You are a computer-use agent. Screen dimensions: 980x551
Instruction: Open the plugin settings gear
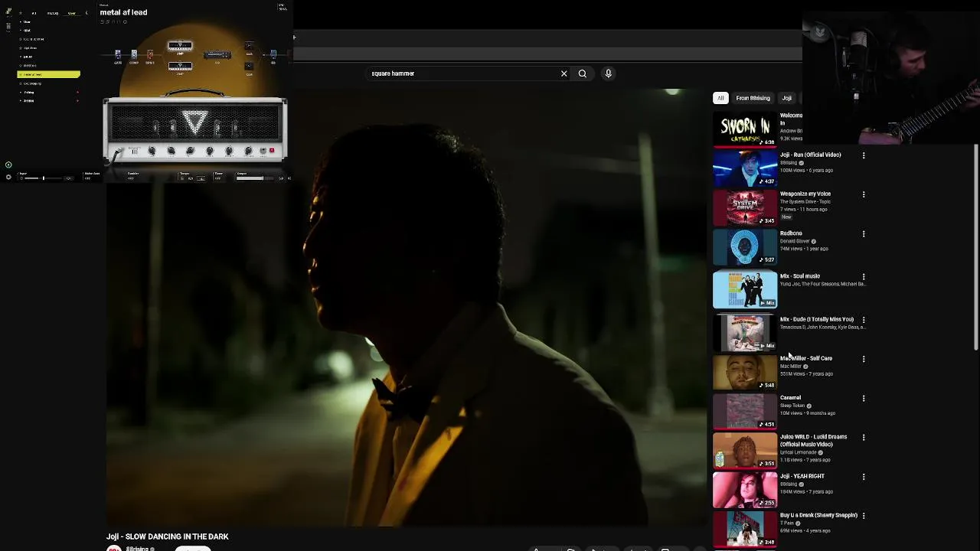point(8,177)
